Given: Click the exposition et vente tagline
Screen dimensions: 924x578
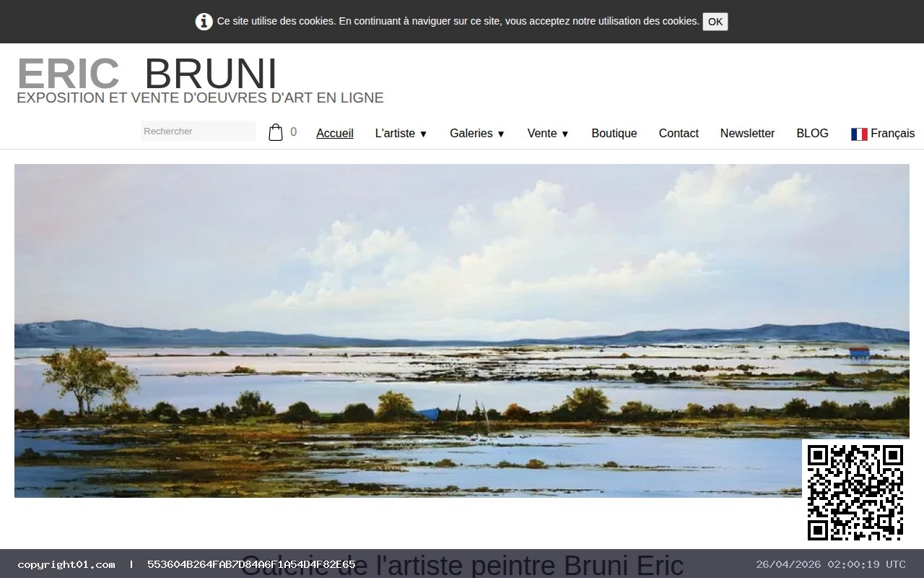Looking at the screenshot, I should (x=200, y=98).
